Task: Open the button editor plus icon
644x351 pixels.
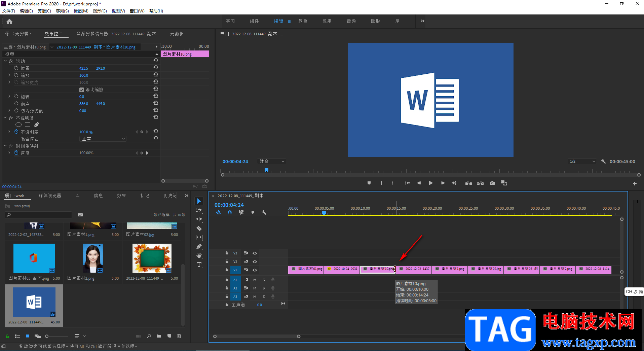Action: tap(635, 184)
